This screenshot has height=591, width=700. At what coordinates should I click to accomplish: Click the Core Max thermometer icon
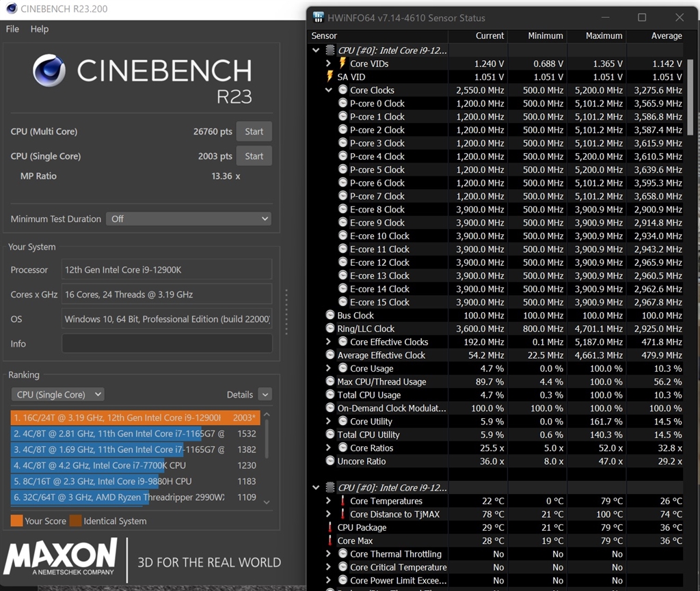click(330, 540)
